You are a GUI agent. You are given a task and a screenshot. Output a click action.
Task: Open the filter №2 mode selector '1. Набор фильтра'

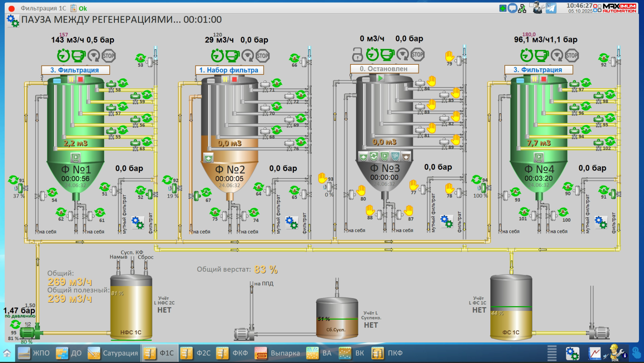point(229,70)
